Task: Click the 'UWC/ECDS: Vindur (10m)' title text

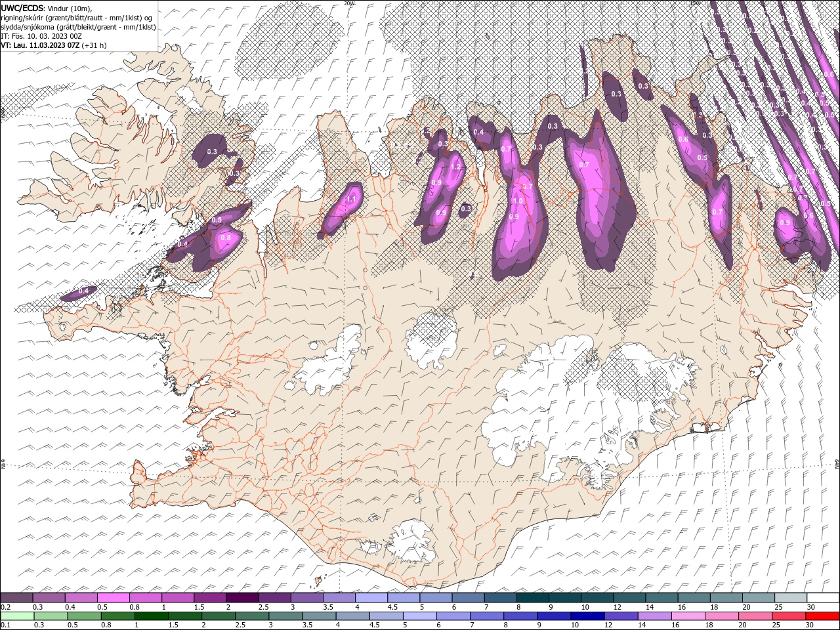Action: (x=47, y=8)
